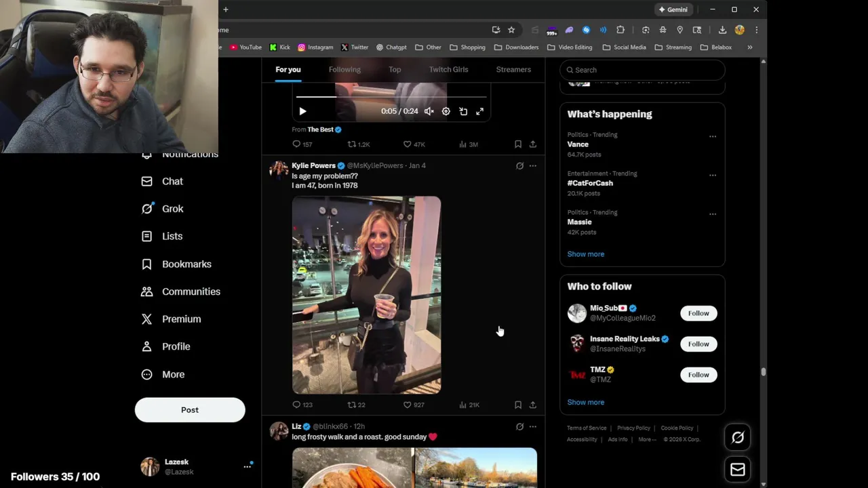
Task: View analytics showing 3M views
Action: point(469,144)
